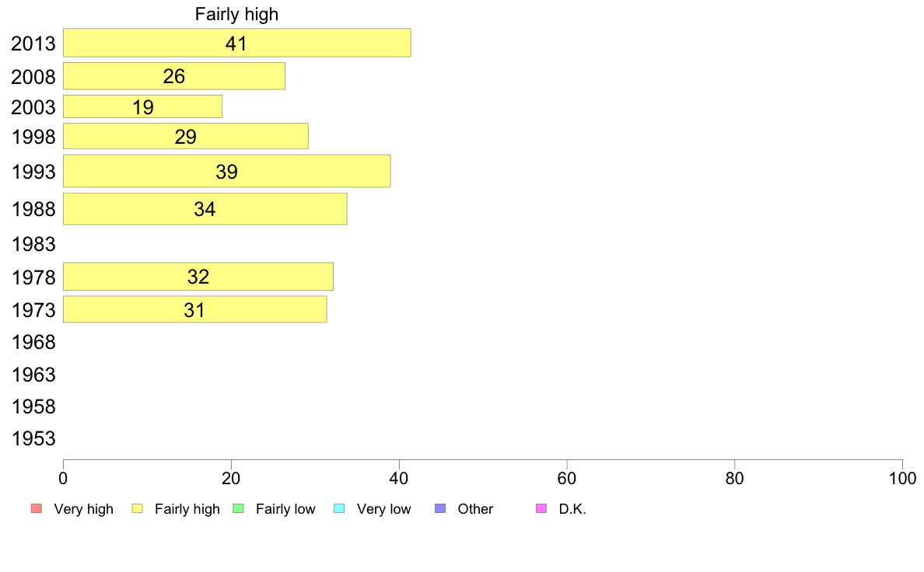The width and height of the screenshot is (924, 572).
Task: Click the magenta D.K. legend swatch
Action: pos(541,508)
